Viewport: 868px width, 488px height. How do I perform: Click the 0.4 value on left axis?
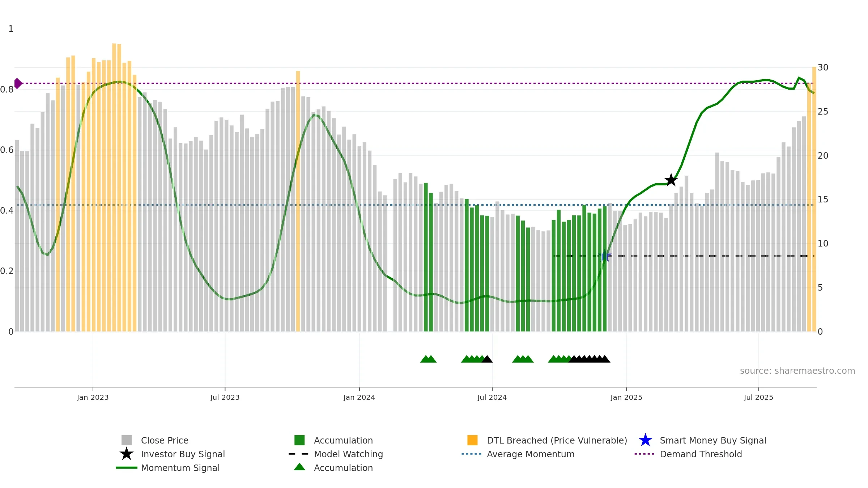[7, 211]
